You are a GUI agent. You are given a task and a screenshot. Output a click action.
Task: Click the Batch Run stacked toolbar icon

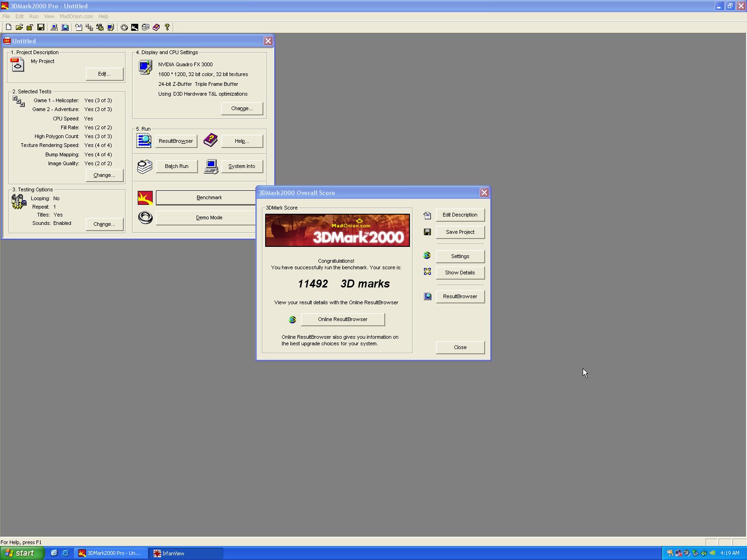tap(146, 28)
